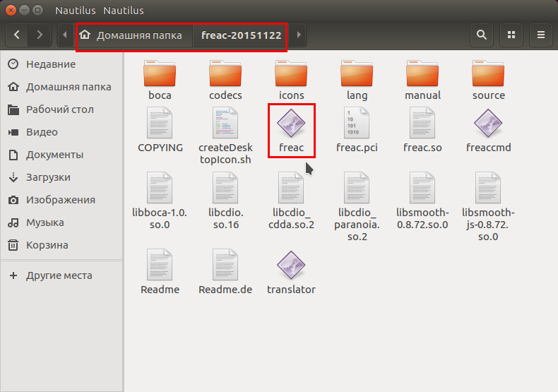
Task: Select the libcdio_cdda.so.2 file
Action: 291,201
